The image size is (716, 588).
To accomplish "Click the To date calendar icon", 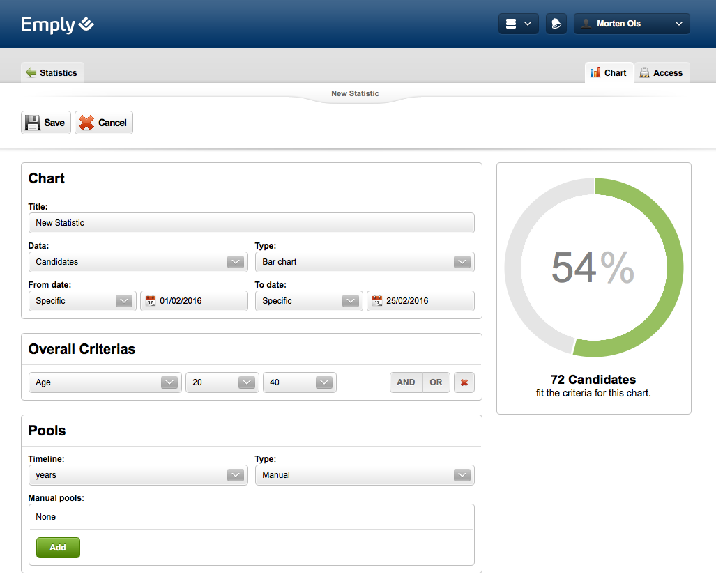I will (377, 301).
